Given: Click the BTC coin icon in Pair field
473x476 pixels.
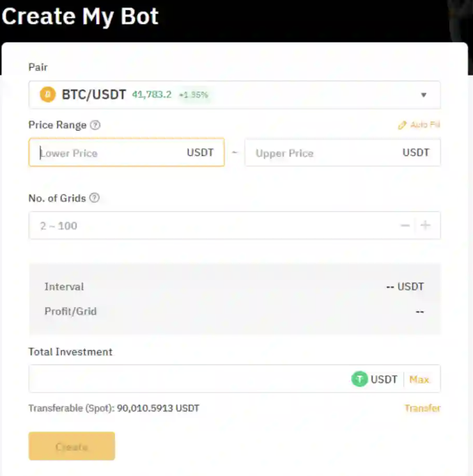Looking at the screenshot, I should click(x=47, y=95).
